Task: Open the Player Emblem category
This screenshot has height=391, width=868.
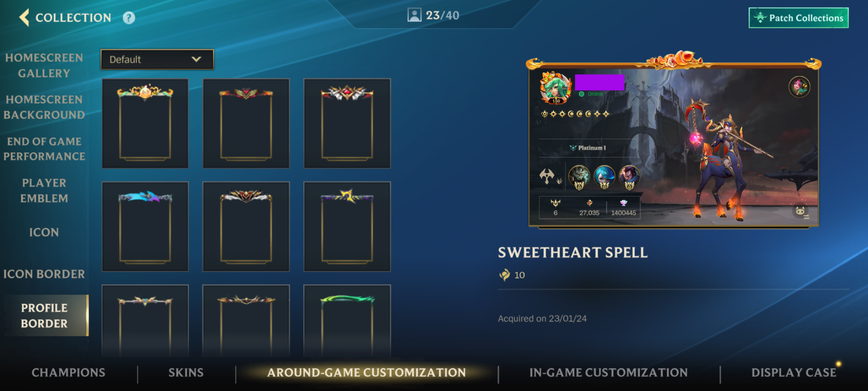Action: coord(44,191)
